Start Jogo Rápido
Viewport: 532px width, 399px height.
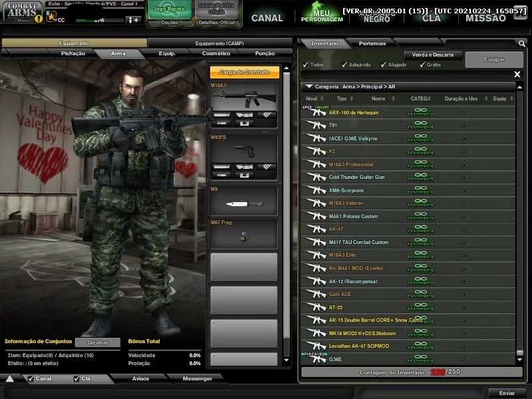point(170,9)
